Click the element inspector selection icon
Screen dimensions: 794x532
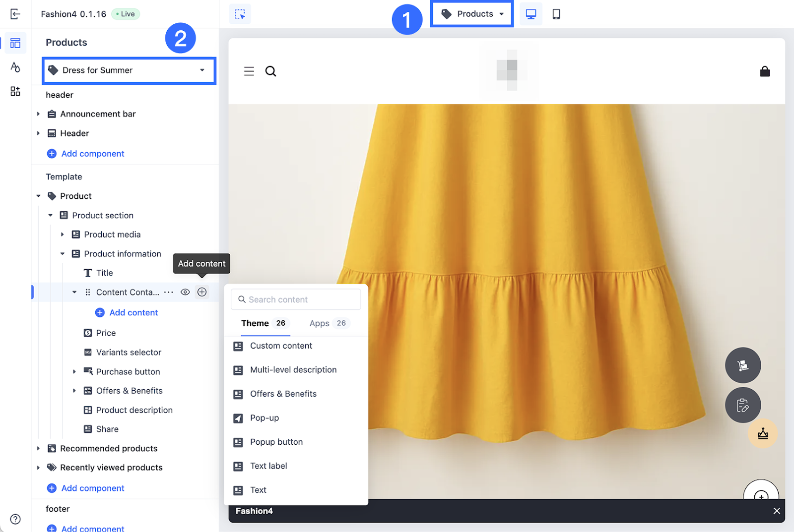click(240, 14)
